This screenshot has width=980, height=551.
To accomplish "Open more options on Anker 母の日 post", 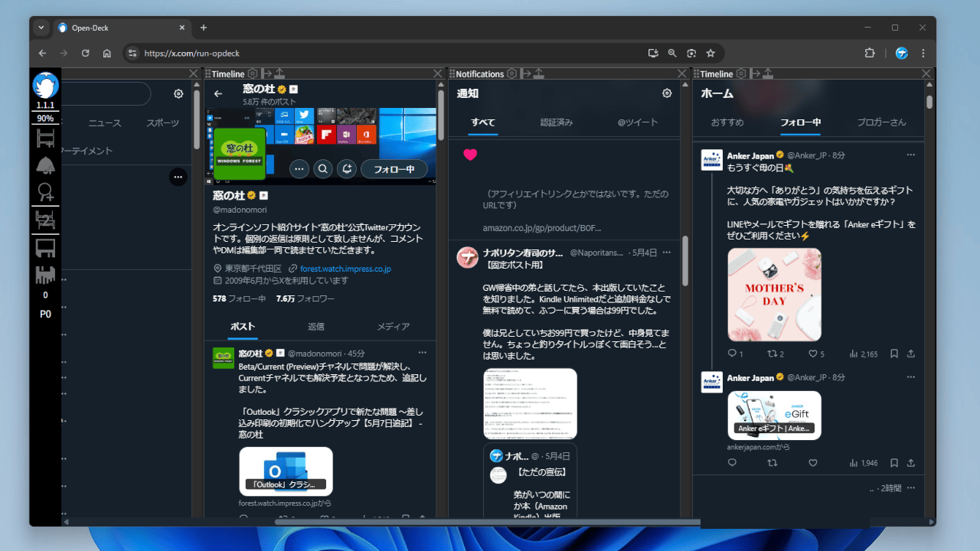I will (x=911, y=155).
